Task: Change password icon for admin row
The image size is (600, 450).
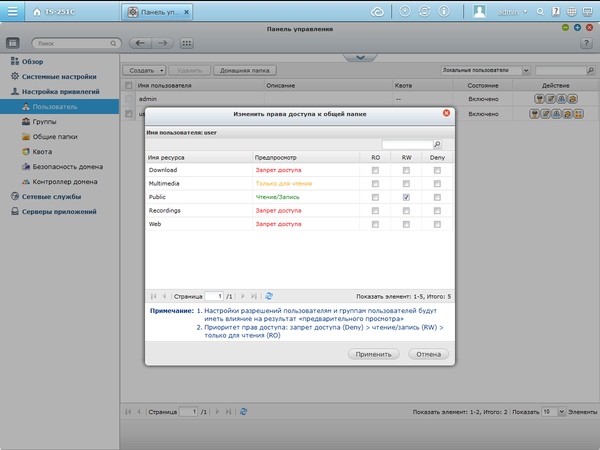Action: tap(539, 99)
